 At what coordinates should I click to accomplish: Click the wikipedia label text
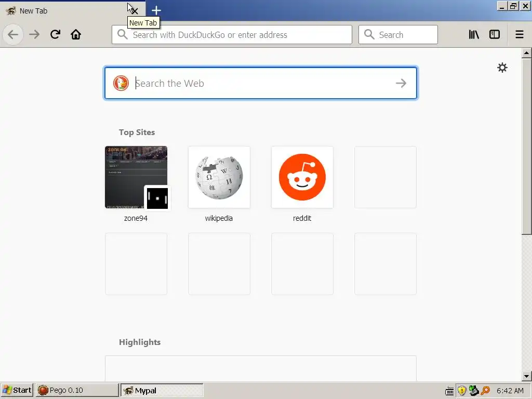(x=219, y=218)
